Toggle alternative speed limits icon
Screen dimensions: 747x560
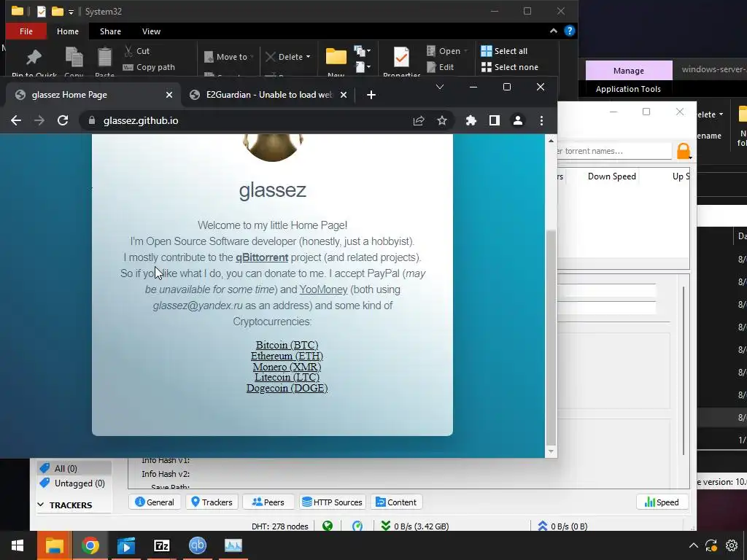click(x=357, y=526)
